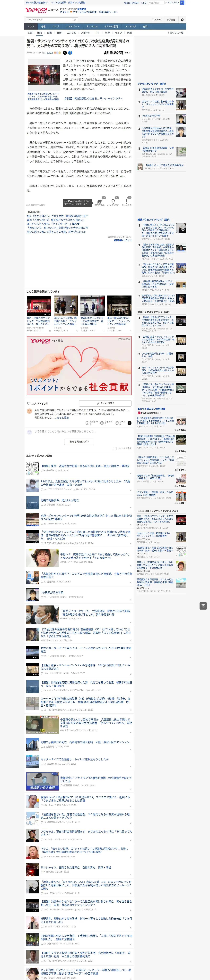Toggle the コメント非表示 checkbox

115,448
